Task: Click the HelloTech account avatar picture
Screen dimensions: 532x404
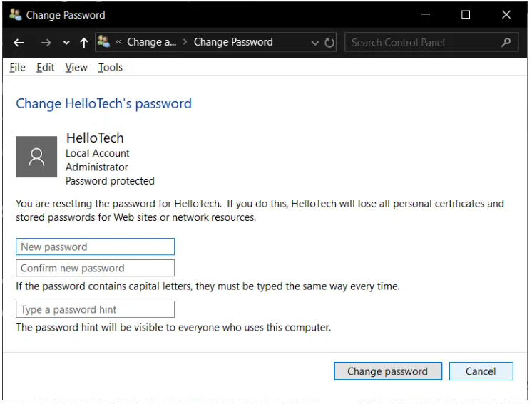Action: pyautogui.click(x=36, y=157)
